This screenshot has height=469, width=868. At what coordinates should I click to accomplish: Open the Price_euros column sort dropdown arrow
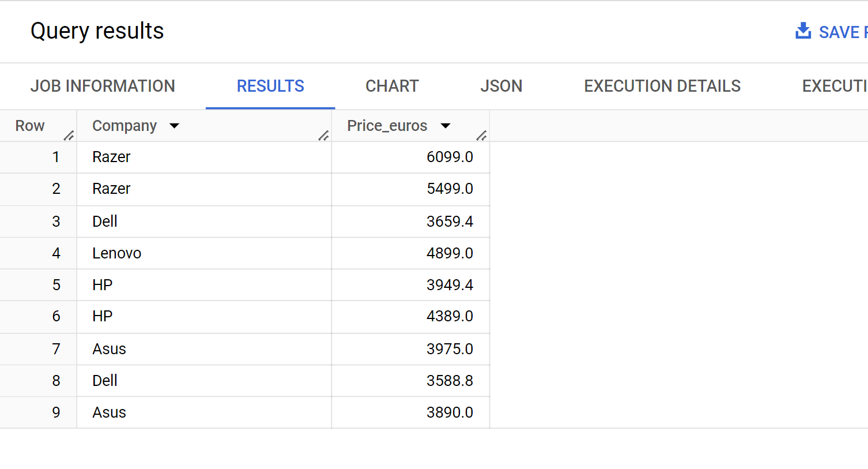(x=445, y=126)
